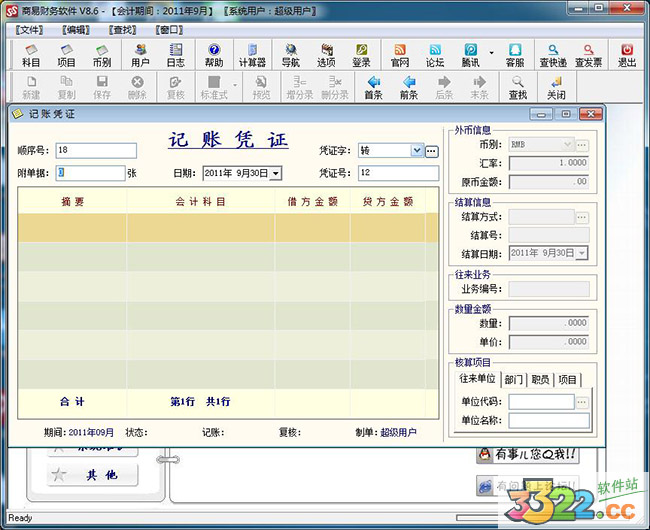Click the 标准式 format button
Image resolution: width=650 pixels, height=530 pixels.
(x=214, y=88)
